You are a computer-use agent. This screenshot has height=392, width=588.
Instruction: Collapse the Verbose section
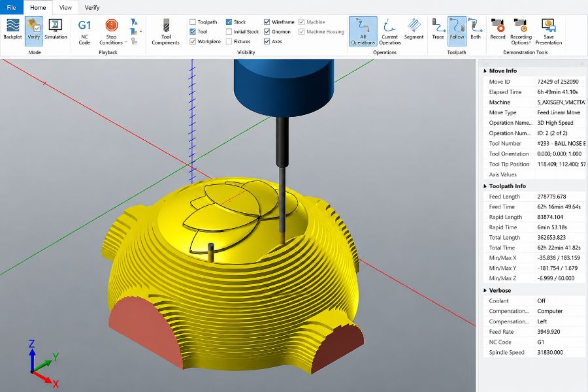[x=485, y=290]
